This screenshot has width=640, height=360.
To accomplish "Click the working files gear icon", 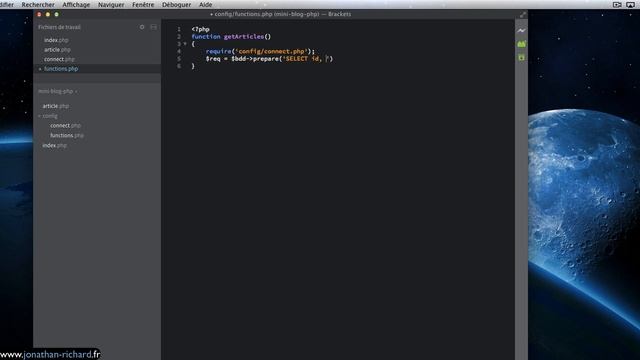I will coord(142,27).
